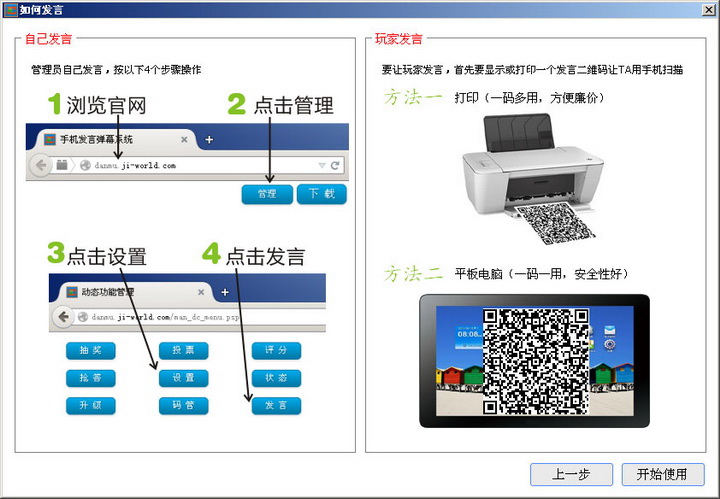720x499 pixels.
Task: Click the folder icon in the upper address bar
Action: [x=62, y=165]
